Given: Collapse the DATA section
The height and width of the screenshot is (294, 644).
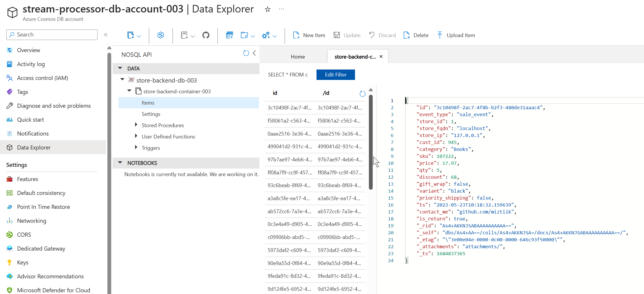Looking at the screenshot, I should coord(120,68).
